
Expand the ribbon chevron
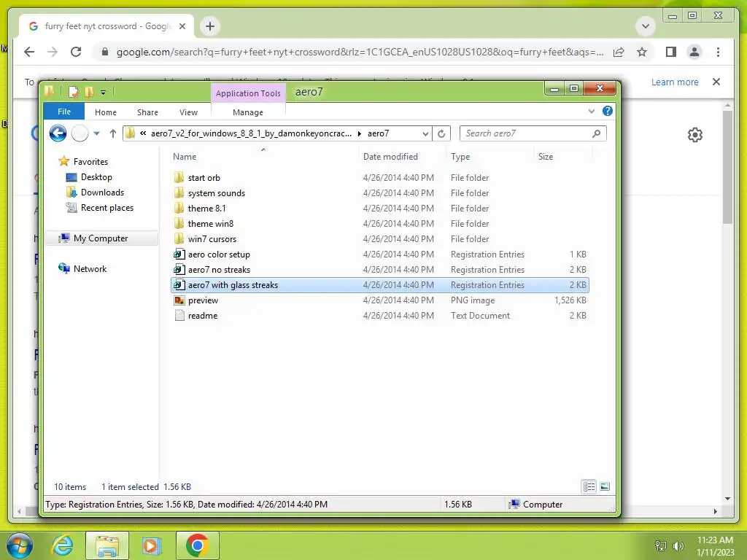591,111
